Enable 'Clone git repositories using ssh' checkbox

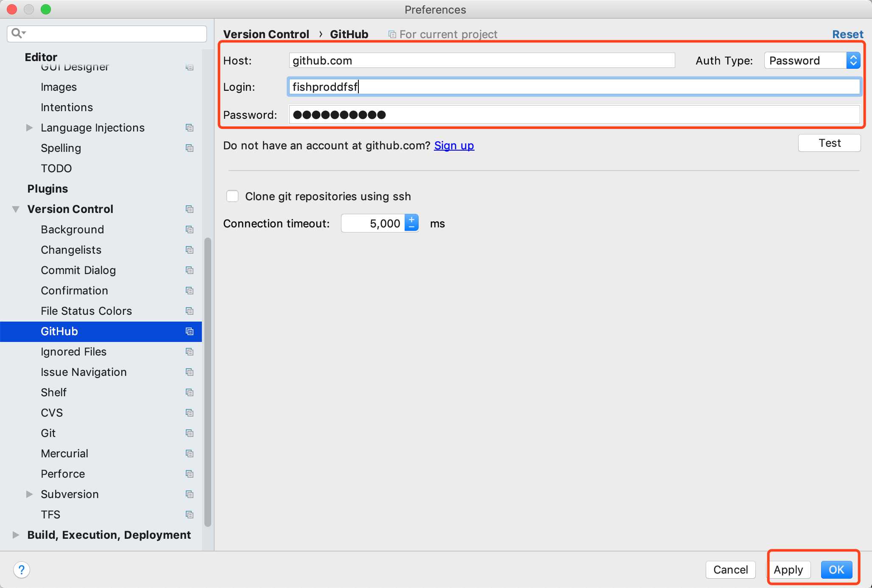coord(232,196)
